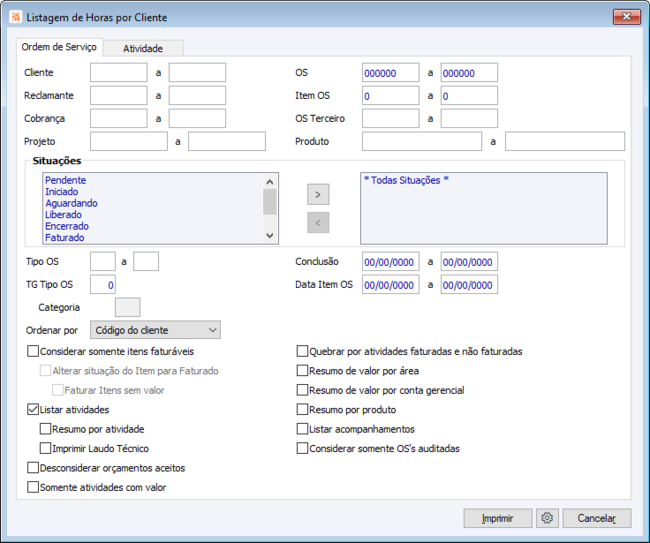Click the second Produto range field
Screen dimensions: 650x543
coord(565,141)
